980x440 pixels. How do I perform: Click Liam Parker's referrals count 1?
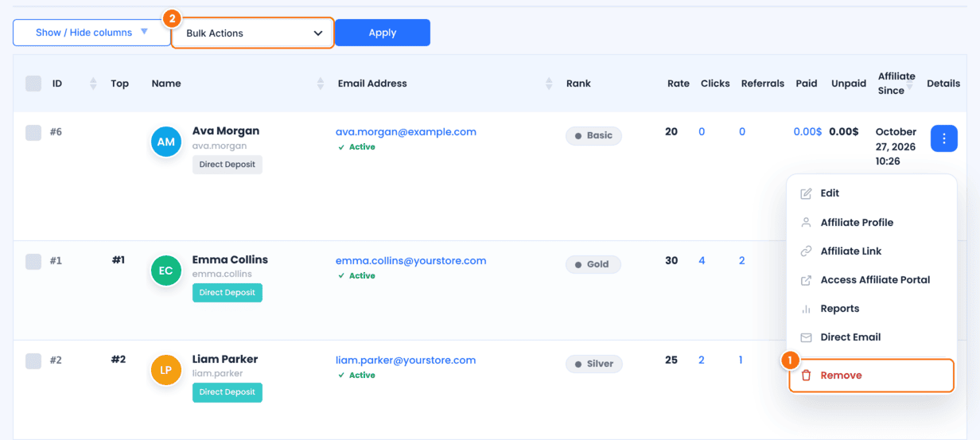tap(741, 360)
